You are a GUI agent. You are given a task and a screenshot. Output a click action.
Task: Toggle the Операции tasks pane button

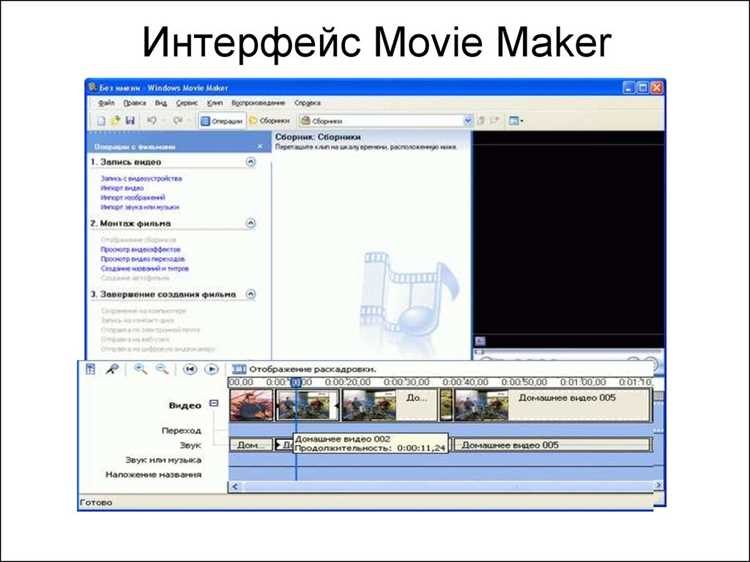point(221,121)
